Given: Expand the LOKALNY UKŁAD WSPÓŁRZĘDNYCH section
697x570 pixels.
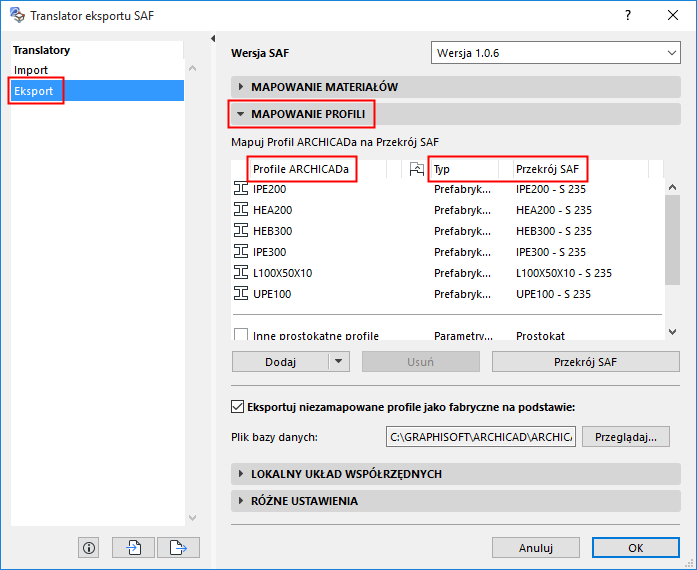Looking at the screenshot, I should coord(456,474).
